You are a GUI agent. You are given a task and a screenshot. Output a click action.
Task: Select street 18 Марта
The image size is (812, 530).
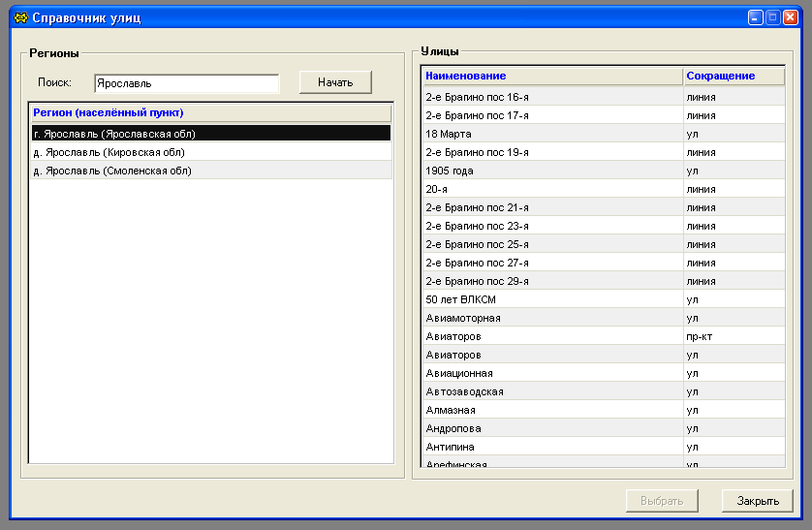(x=552, y=134)
